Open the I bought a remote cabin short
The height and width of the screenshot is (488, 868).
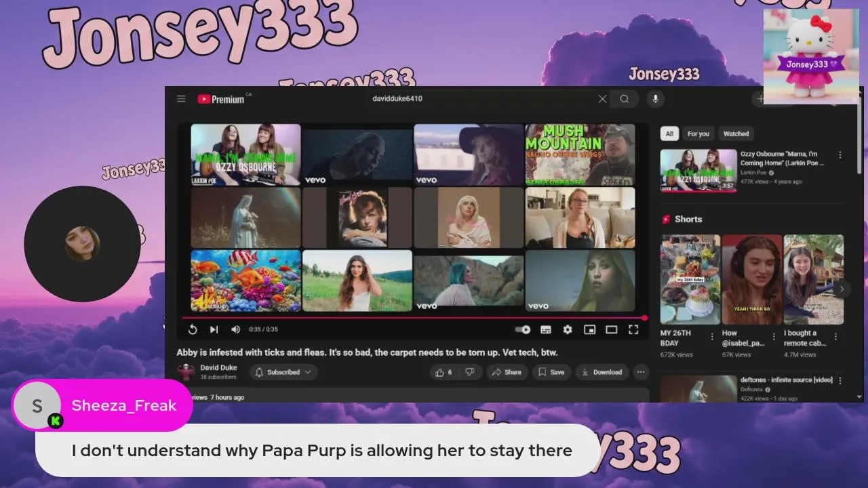[x=813, y=279]
